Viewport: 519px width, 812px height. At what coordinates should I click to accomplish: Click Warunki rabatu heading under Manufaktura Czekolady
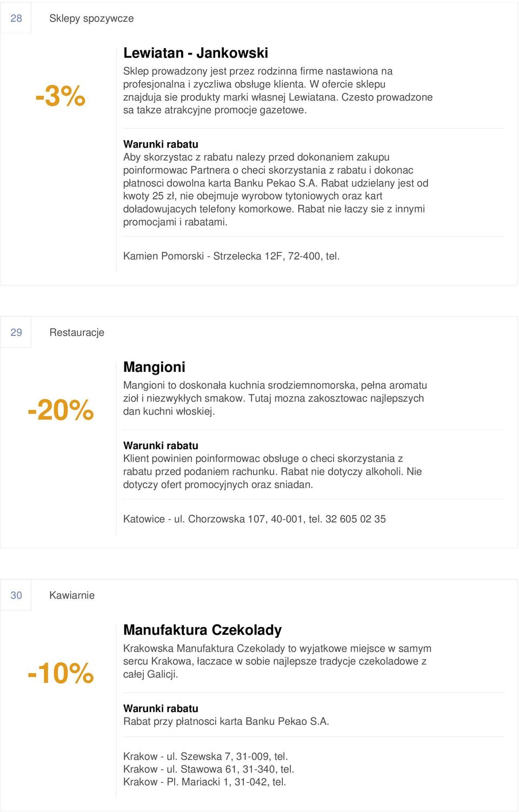click(161, 709)
